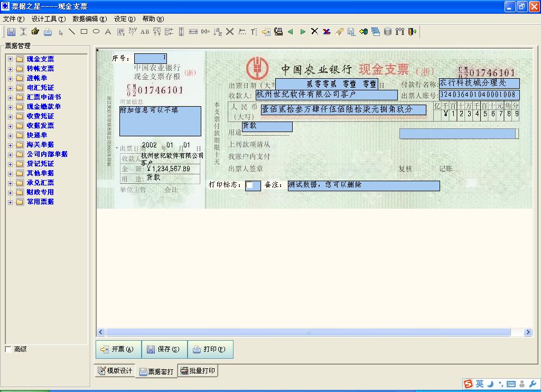Open the 数据编辑 menu

pos(89,19)
